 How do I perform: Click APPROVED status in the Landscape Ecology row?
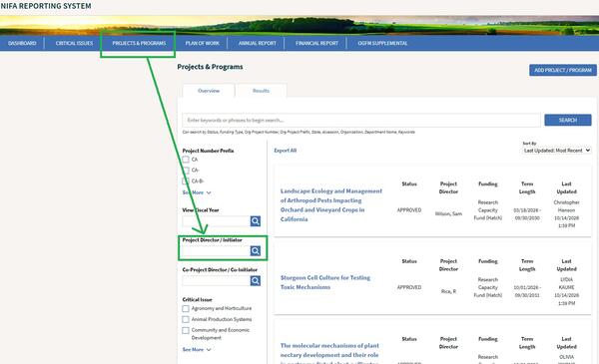(x=409, y=209)
